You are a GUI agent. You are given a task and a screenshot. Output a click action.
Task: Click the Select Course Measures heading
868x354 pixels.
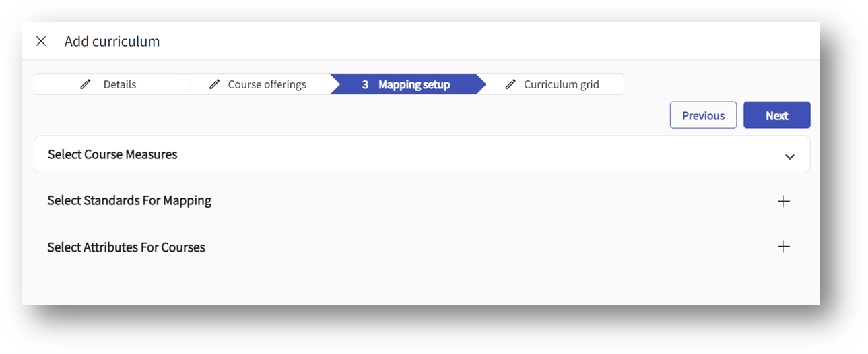click(112, 154)
